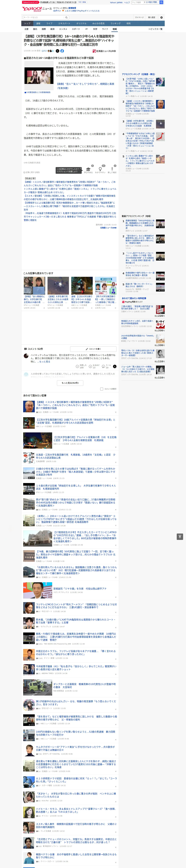Open マイページ link
Viewport: 186px width, 868px height.
[139, 18]
